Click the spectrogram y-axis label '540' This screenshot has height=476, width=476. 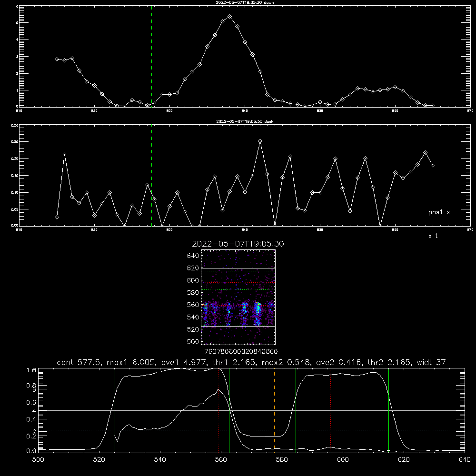click(x=193, y=317)
